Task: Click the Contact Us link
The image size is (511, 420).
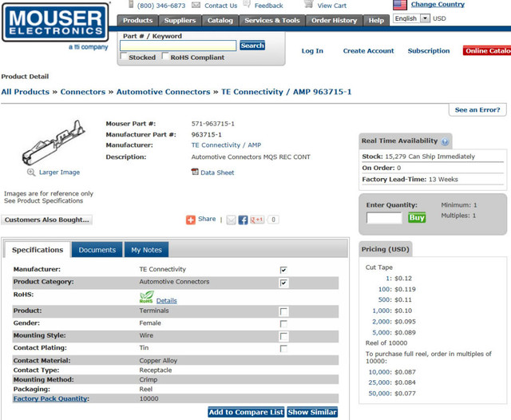Action: click(x=220, y=6)
